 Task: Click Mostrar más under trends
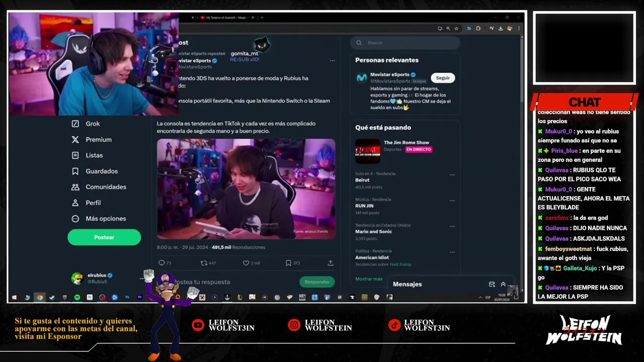(x=369, y=279)
